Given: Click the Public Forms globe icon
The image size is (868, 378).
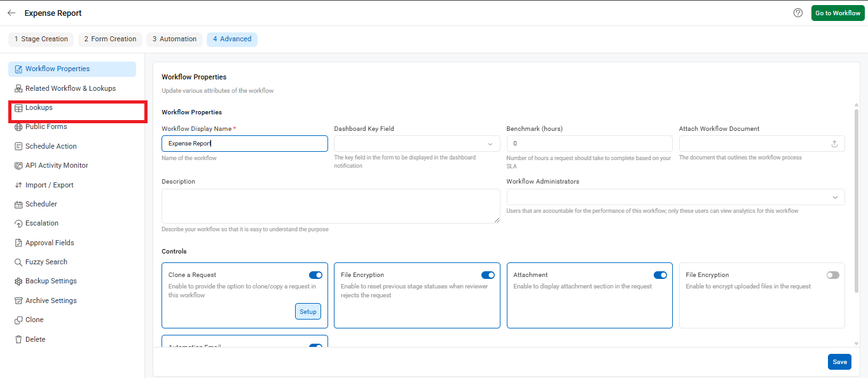Looking at the screenshot, I should (18, 127).
